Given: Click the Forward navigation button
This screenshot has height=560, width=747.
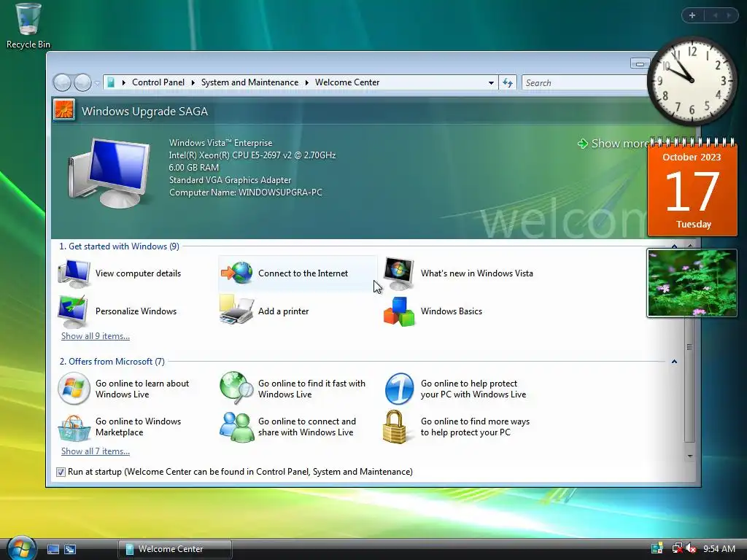Looking at the screenshot, I should click(x=83, y=83).
